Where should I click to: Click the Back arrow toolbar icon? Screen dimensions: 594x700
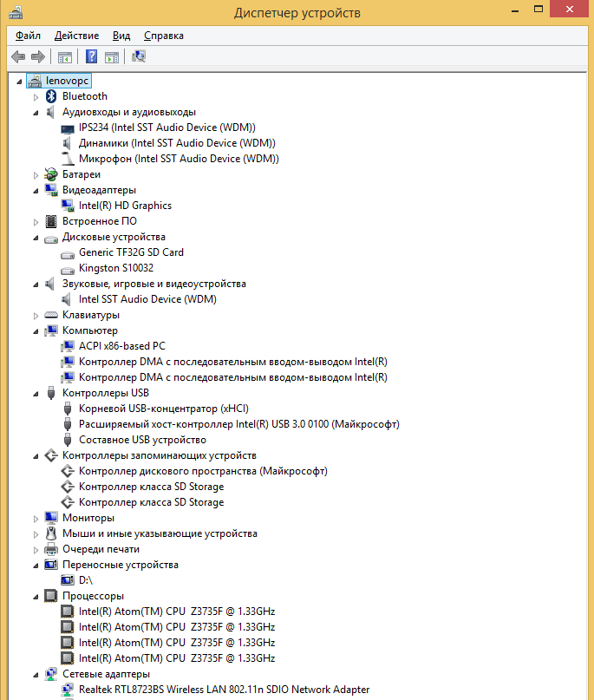[x=18, y=56]
